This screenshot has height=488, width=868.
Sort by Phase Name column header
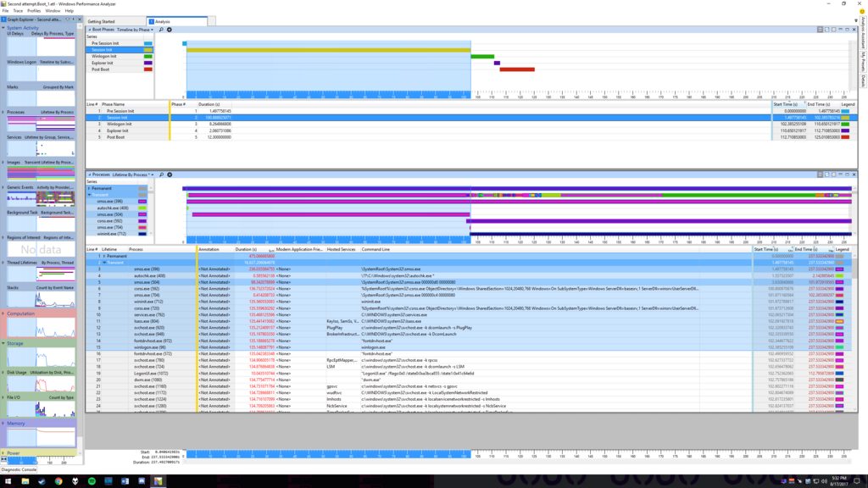[113, 104]
